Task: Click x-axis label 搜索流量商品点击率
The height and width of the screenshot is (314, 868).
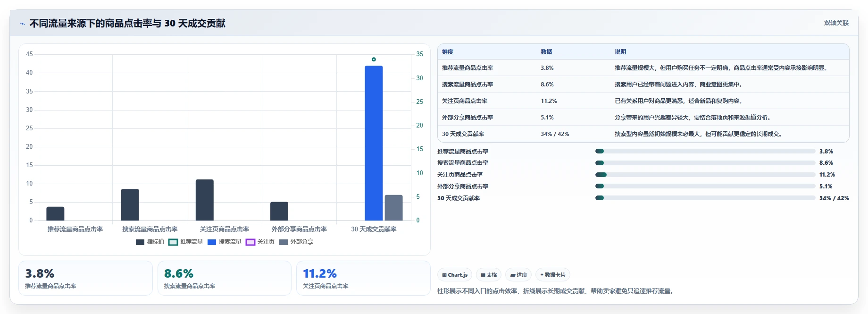Action: point(150,229)
